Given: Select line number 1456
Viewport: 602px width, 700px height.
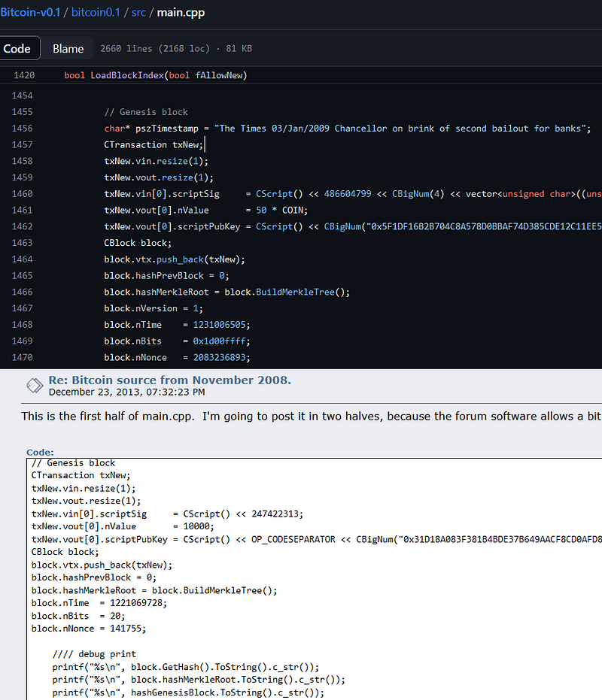Looking at the screenshot, I should (x=23, y=129).
